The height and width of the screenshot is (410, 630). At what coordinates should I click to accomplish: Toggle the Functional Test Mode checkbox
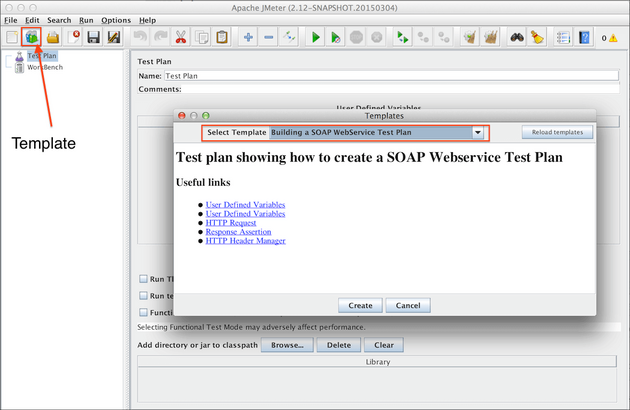(x=143, y=312)
